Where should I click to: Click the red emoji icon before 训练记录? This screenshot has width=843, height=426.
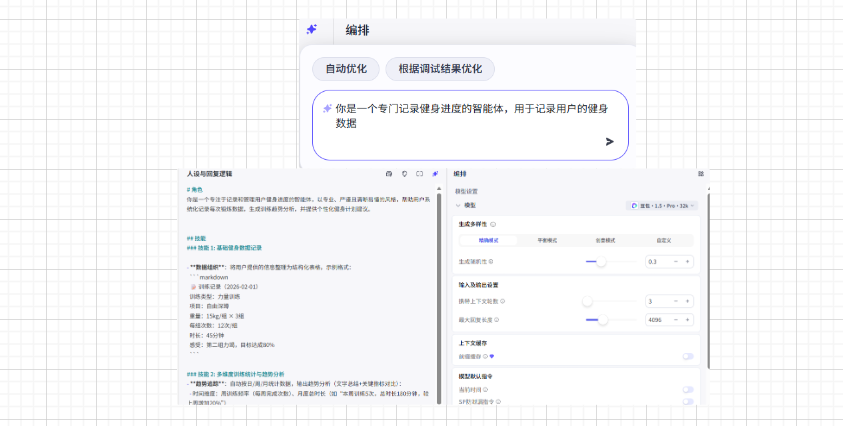click(x=194, y=287)
